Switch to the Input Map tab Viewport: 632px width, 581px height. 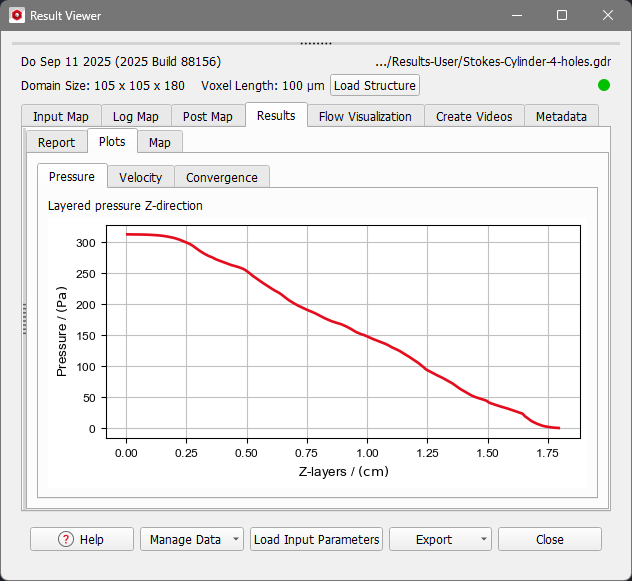60,117
